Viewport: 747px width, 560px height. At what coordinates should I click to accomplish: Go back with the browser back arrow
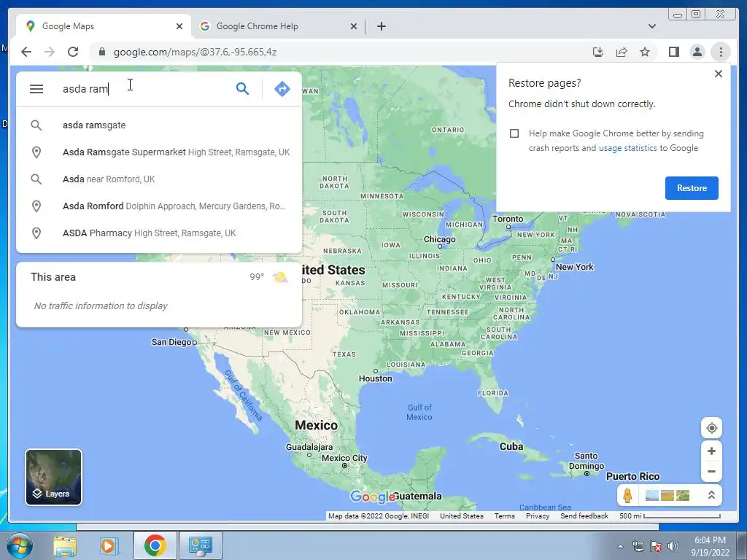click(x=26, y=52)
